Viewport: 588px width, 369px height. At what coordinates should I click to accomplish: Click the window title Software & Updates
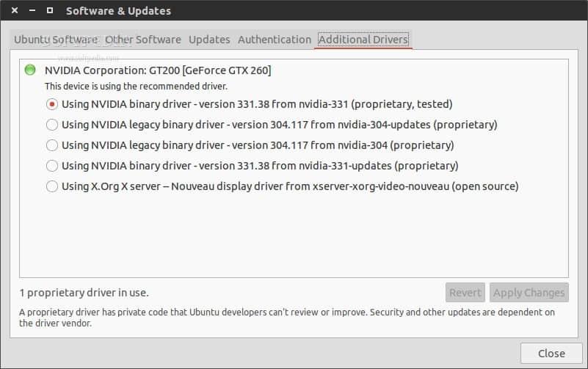[x=118, y=11]
